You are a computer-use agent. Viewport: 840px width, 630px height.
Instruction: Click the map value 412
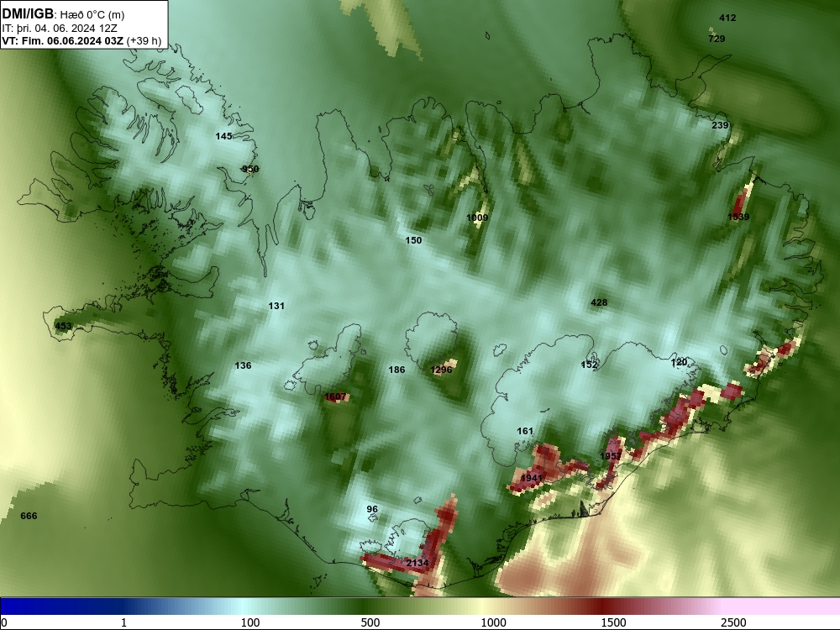(727, 18)
